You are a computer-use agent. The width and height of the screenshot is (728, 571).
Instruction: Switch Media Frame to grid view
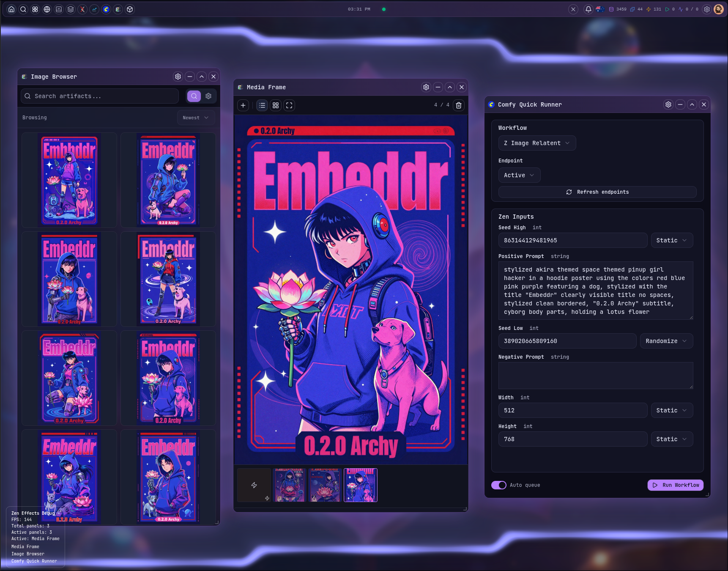pos(276,105)
